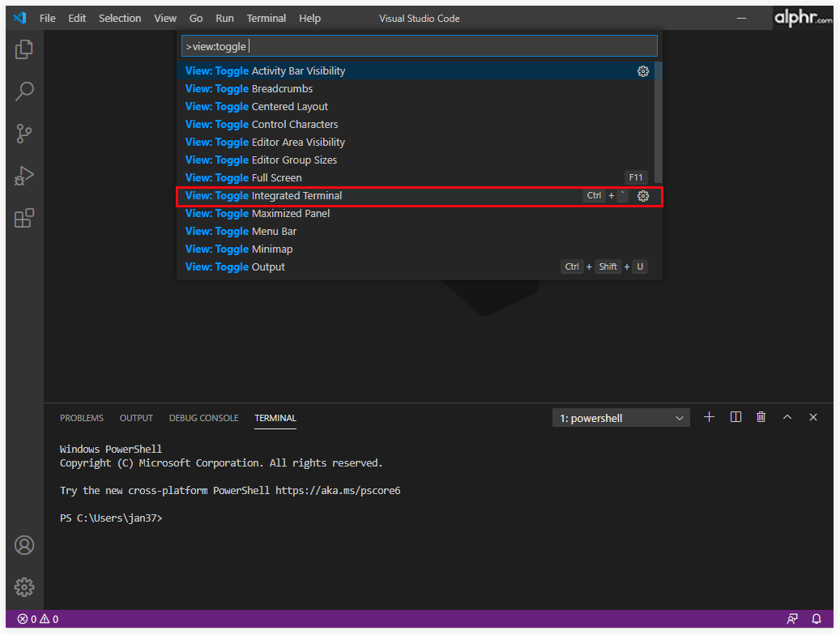The width and height of the screenshot is (840, 635).
Task: Run View: Toggle Editor Group Sizes
Action: (x=416, y=160)
